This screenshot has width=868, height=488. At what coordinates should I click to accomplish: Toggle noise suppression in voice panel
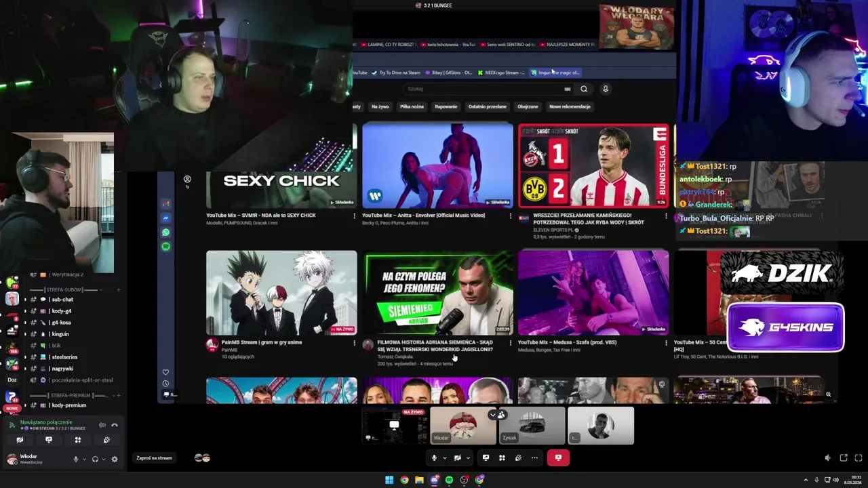coord(102,425)
